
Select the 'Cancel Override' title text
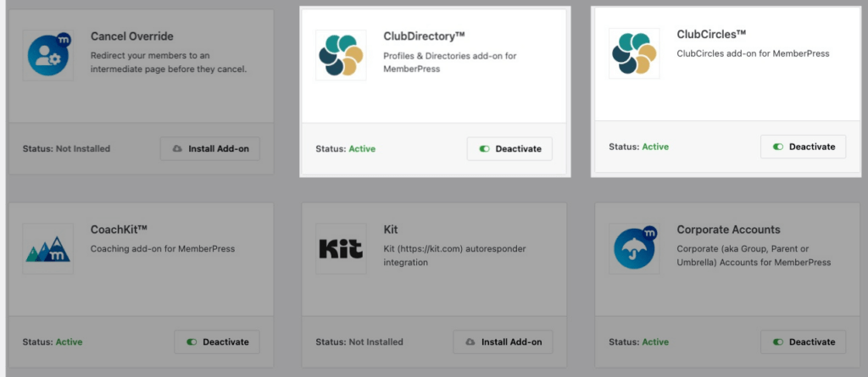click(131, 36)
